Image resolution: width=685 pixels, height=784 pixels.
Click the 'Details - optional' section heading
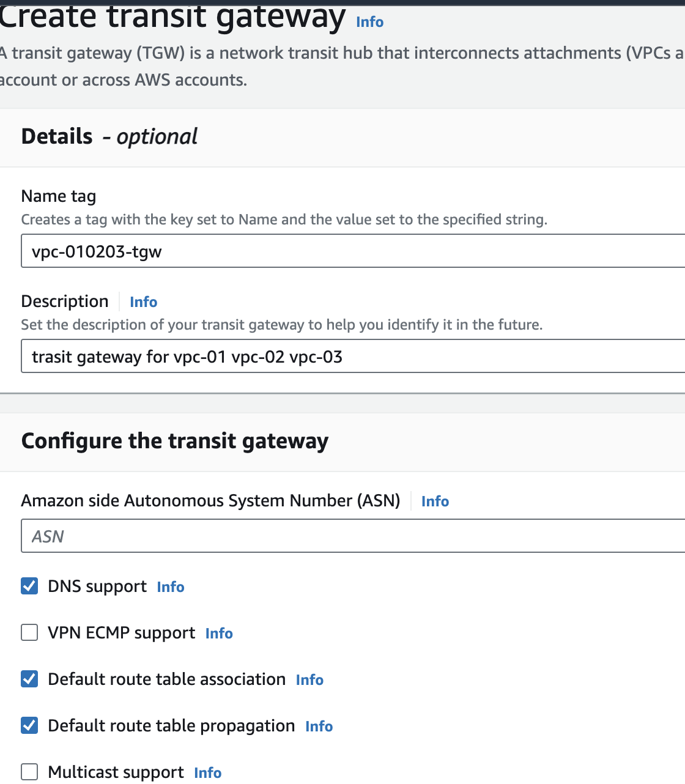point(109,136)
